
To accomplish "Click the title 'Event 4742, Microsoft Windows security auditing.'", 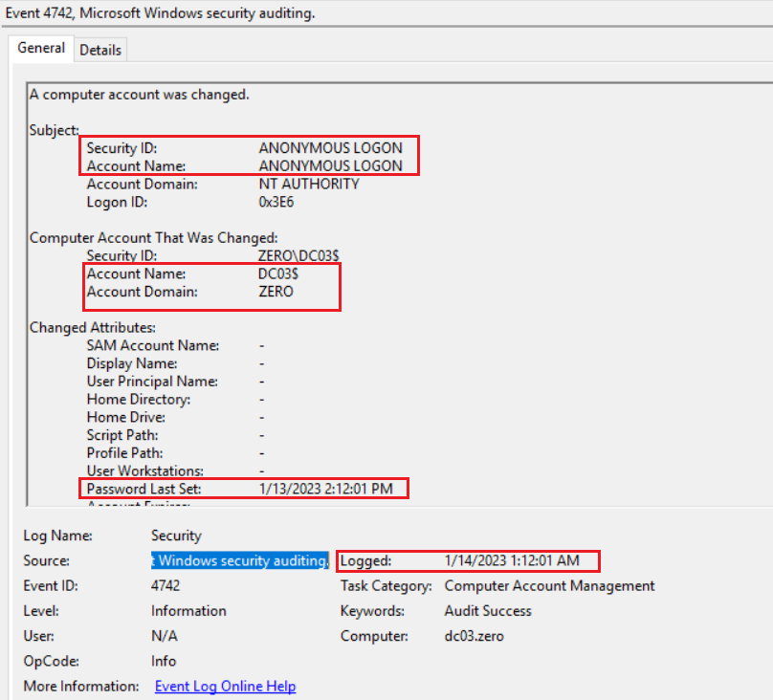I will pos(160,12).
